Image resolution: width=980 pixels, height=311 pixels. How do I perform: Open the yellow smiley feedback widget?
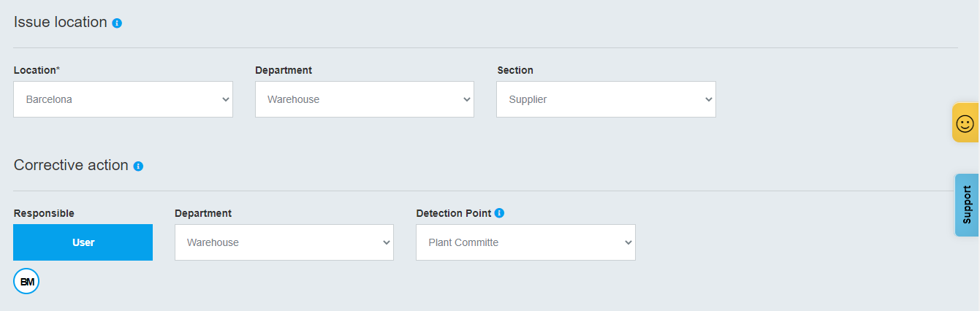click(965, 123)
